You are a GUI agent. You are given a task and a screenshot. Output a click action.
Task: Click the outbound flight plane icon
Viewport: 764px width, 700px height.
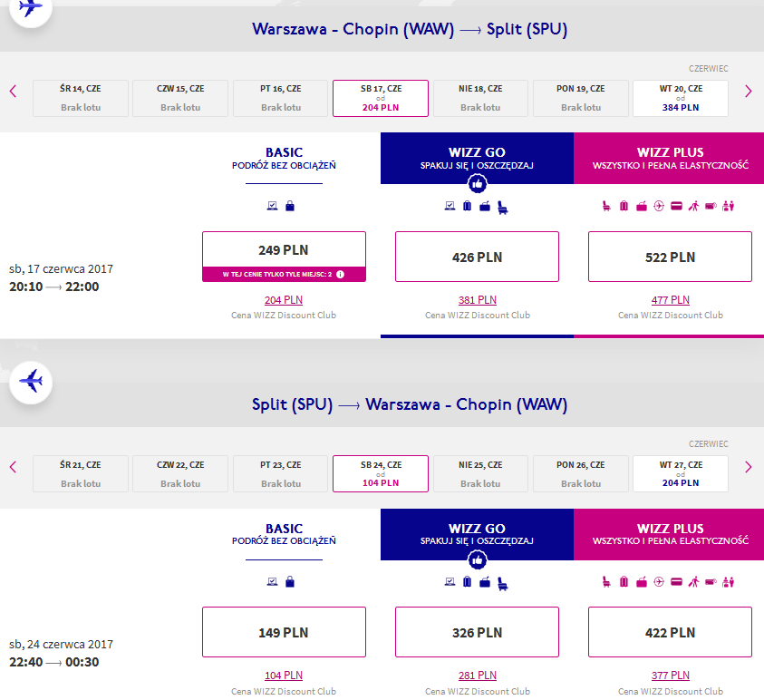click(30, 7)
